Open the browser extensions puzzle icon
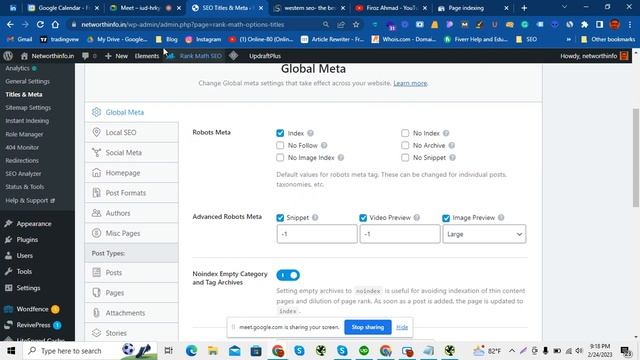Viewport: 640px width, 360px height. 584,24
